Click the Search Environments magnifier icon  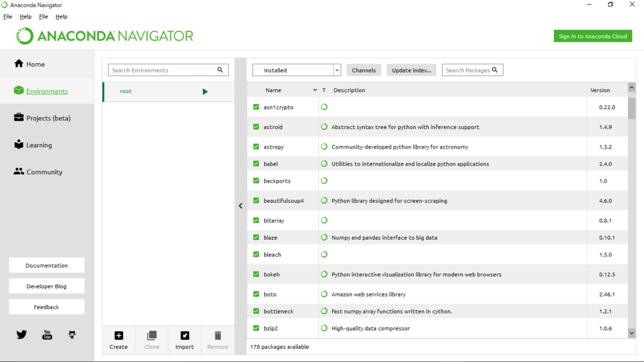point(220,70)
